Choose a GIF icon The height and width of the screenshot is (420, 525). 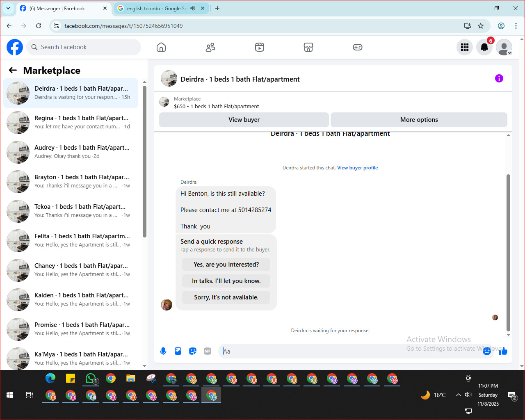208,351
